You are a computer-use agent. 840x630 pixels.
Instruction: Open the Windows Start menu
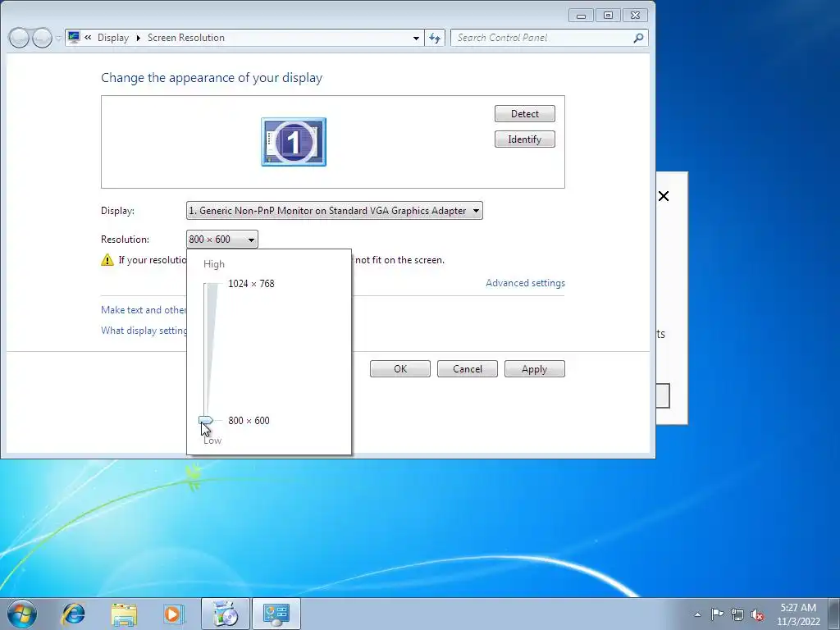[22, 614]
